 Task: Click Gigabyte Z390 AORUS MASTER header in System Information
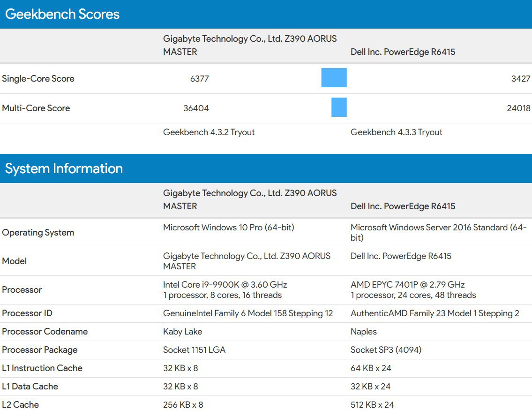click(x=250, y=199)
